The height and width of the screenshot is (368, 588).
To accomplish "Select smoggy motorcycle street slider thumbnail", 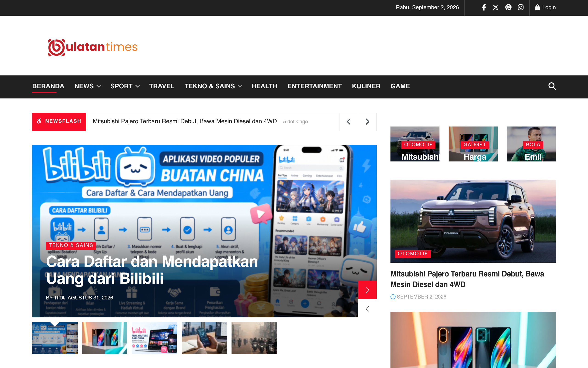I will 254,338.
